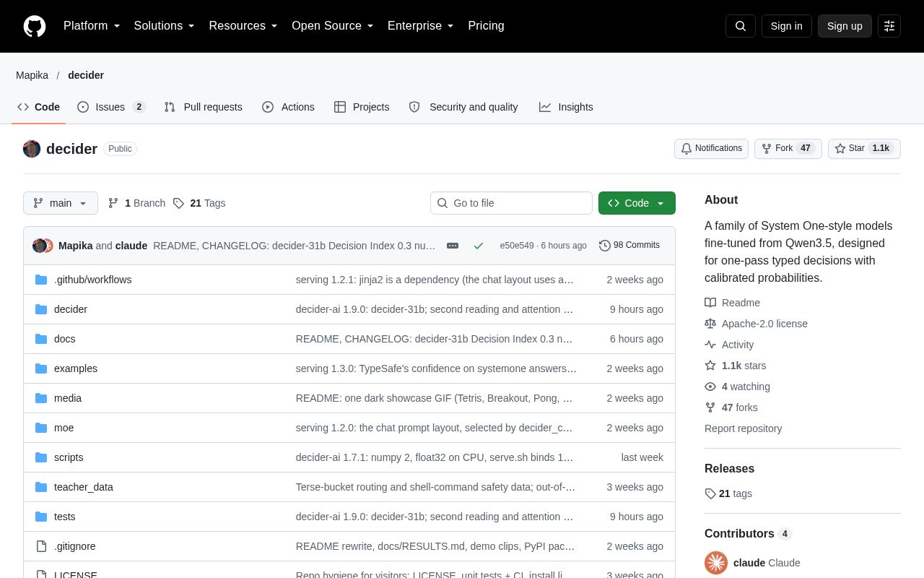Image resolution: width=924 pixels, height=578 pixels.
Task: Switch to the Pull requests tab
Action: 203,107
